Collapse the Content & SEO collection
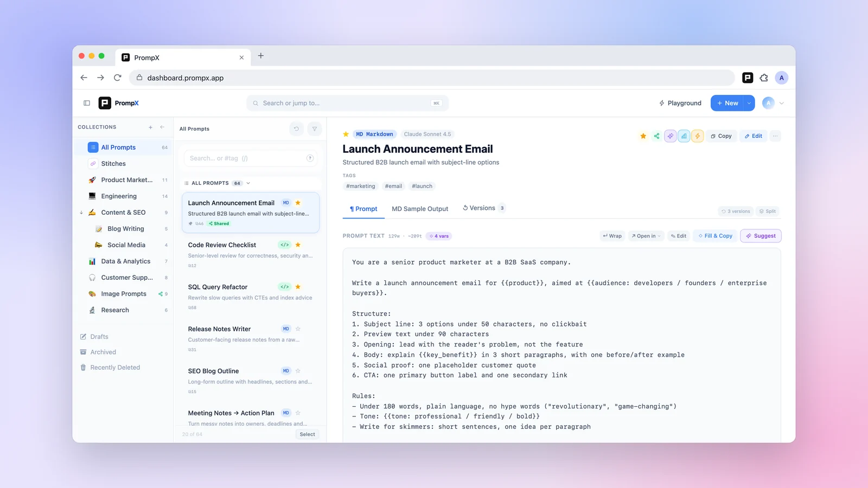The image size is (868, 488). 81,213
